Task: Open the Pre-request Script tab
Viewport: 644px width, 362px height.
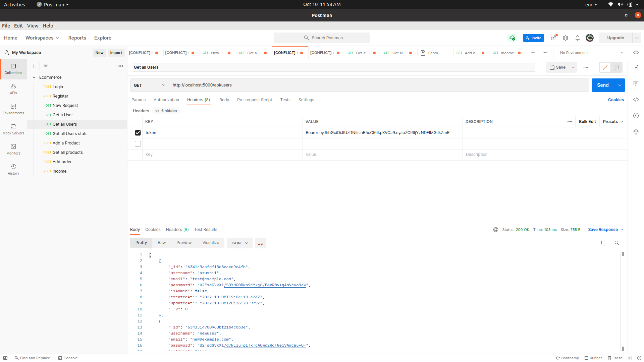Action: [x=255, y=100]
